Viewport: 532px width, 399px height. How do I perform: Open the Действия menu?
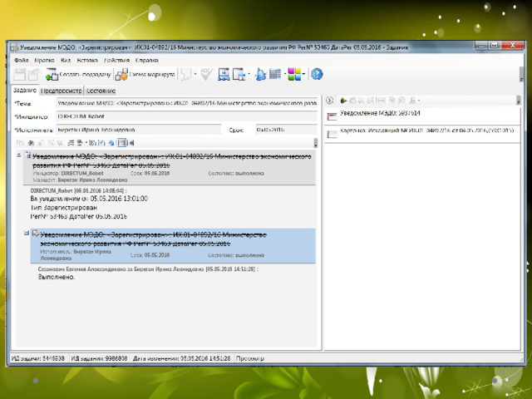click(x=116, y=61)
